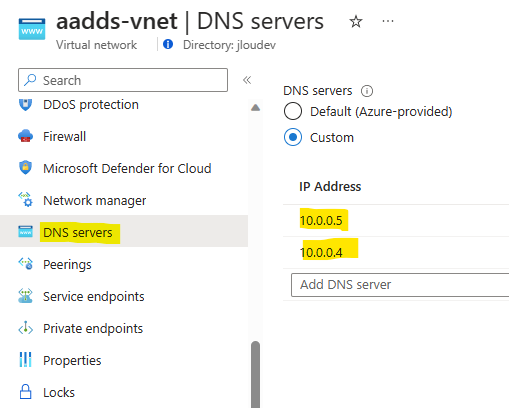This screenshot has height=408, width=509.
Task: Click the aadds-vnet | DNS servers title
Action: click(190, 22)
